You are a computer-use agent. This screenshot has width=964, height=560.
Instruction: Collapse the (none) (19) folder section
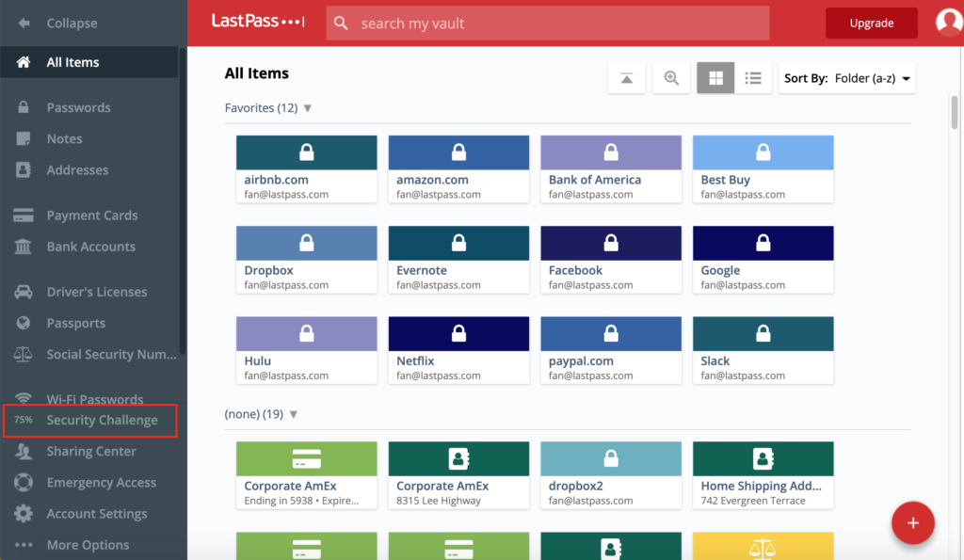pos(294,414)
